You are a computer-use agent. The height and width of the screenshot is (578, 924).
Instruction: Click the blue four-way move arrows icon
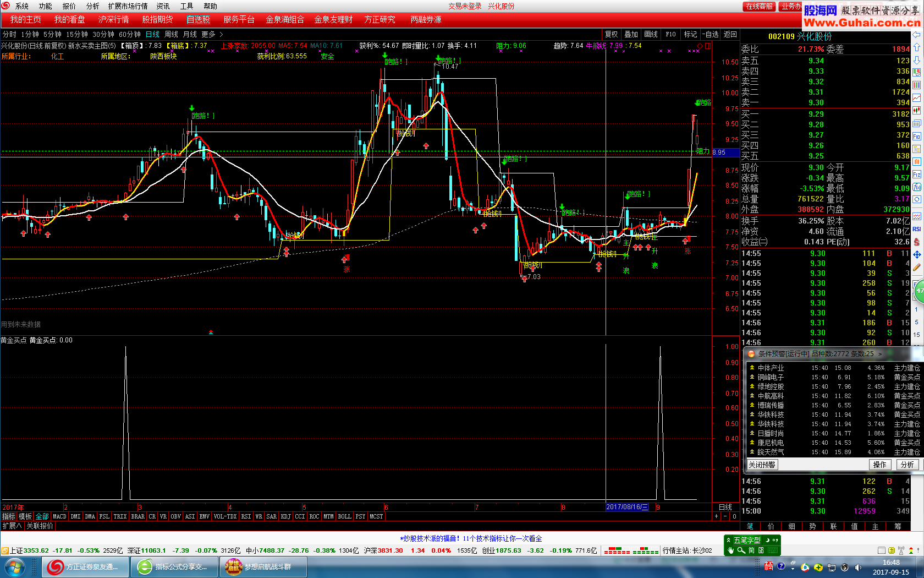(x=917, y=255)
